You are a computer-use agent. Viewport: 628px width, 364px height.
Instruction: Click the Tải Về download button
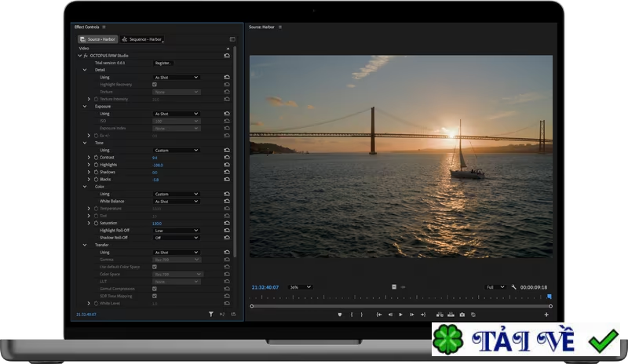pos(524,340)
